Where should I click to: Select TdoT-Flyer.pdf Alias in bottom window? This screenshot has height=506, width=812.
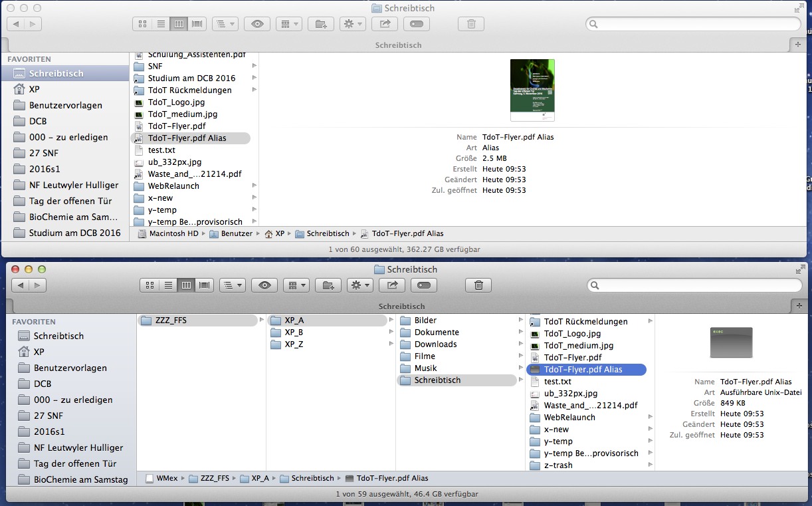[x=585, y=370]
